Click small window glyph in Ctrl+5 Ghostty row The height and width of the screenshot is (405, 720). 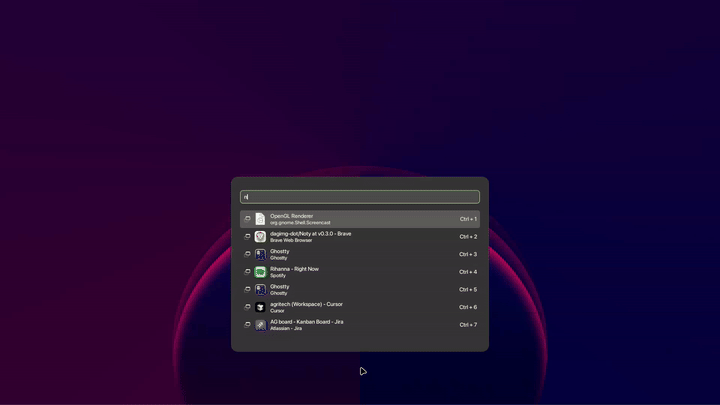coord(248,289)
